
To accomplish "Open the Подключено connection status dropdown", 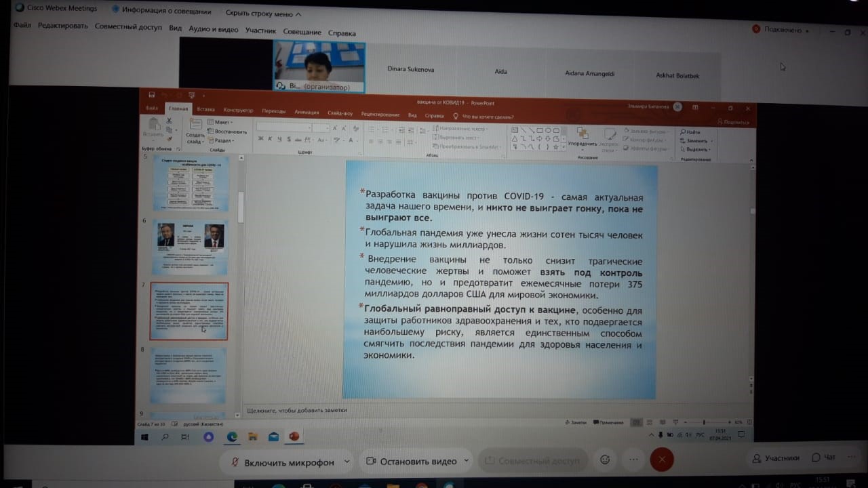I will [782, 30].
